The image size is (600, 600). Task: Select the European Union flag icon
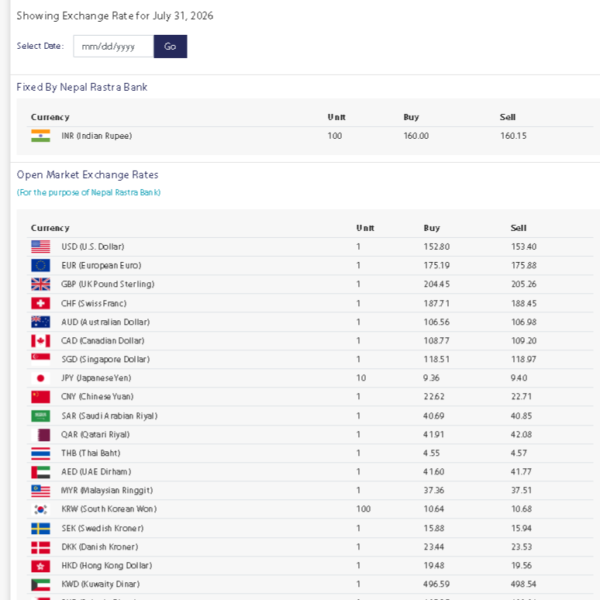(41, 266)
